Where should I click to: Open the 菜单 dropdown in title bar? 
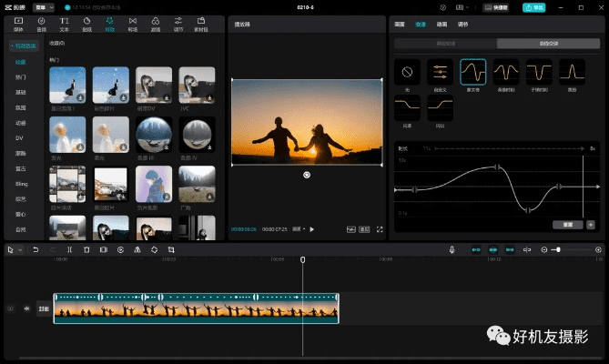[x=44, y=6]
